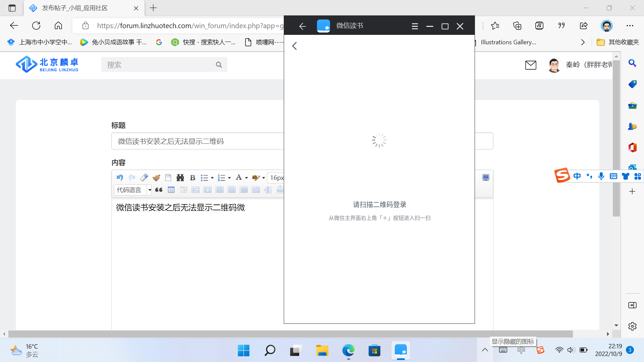Open the math solver toolbar icon
This screenshot has width=644, height=362.
[x=539, y=25]
